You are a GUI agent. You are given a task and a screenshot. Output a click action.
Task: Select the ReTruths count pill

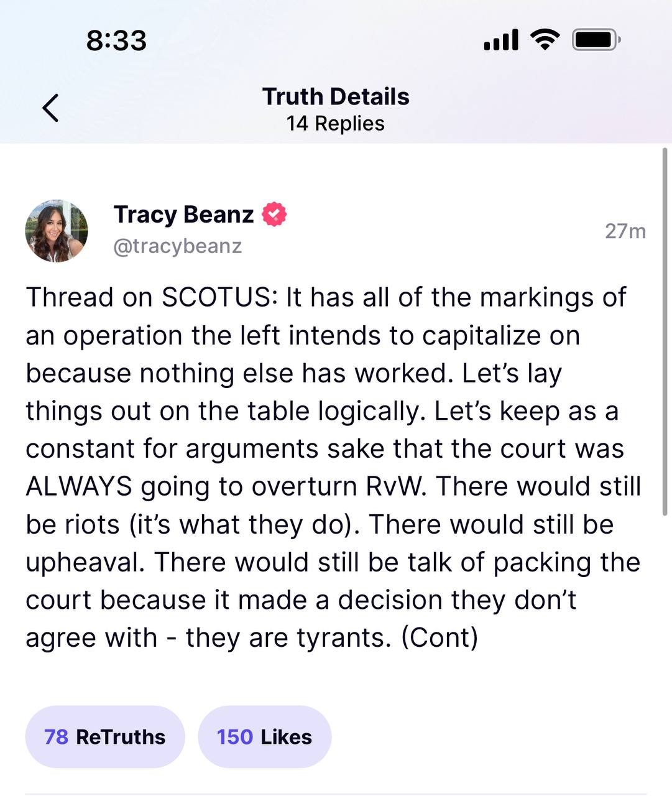tap(104, 736)
